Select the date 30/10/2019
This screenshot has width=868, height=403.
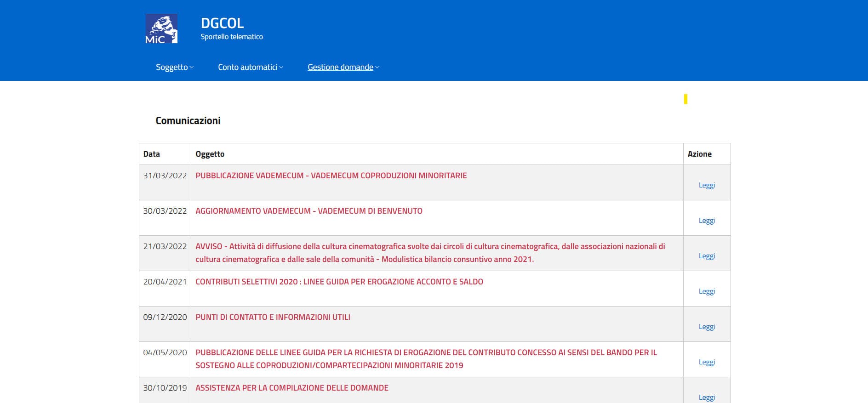coord(165,388)
